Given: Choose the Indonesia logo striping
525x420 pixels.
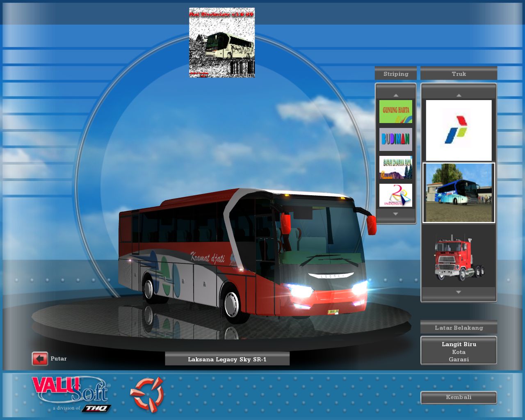Looking at the screenshot, I should [395, 195].
